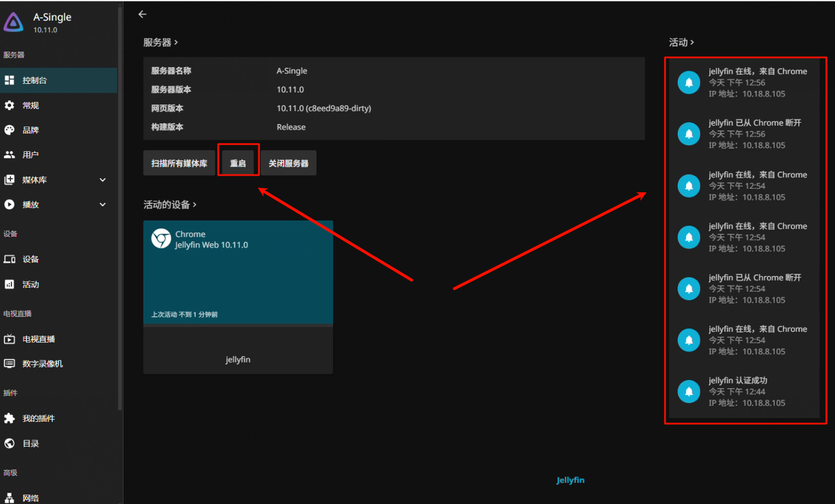Image resolution: width=835 pixels, height=504 pixels.
Task: Click 'A-Single' title in sidebar header
Action: click(x=52, y=17)
